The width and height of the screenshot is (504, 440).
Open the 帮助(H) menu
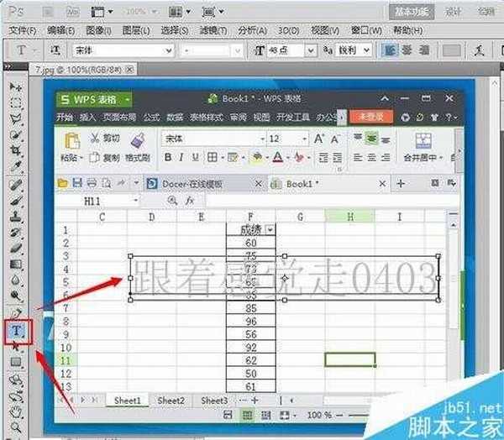[x=408, y=30]
